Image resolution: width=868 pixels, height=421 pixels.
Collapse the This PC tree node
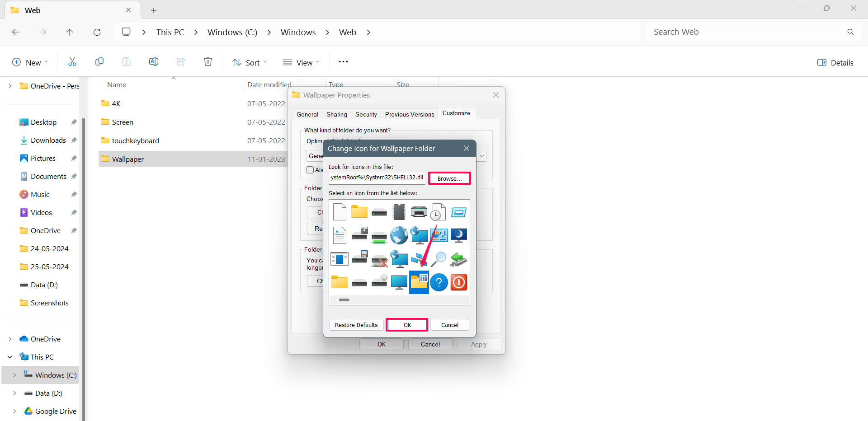[10, 357]
